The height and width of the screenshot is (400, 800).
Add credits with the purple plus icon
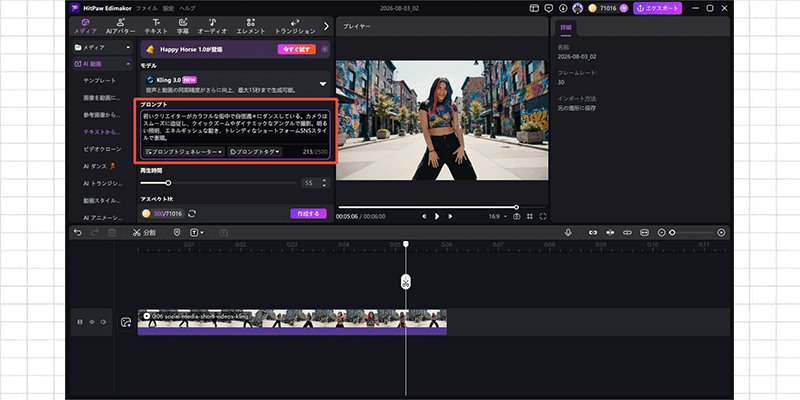[x=623, y=8]
